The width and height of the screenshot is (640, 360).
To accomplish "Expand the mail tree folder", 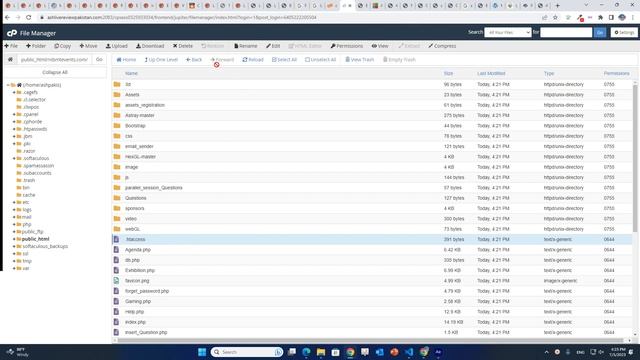I will (x=14, y=217).
